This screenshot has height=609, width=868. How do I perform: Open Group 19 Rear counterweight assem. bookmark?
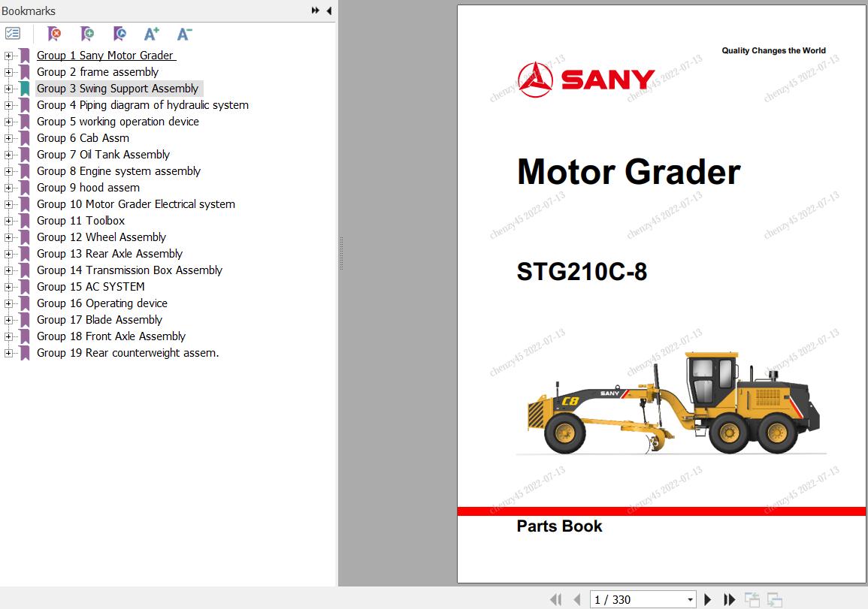click(128, 353)
